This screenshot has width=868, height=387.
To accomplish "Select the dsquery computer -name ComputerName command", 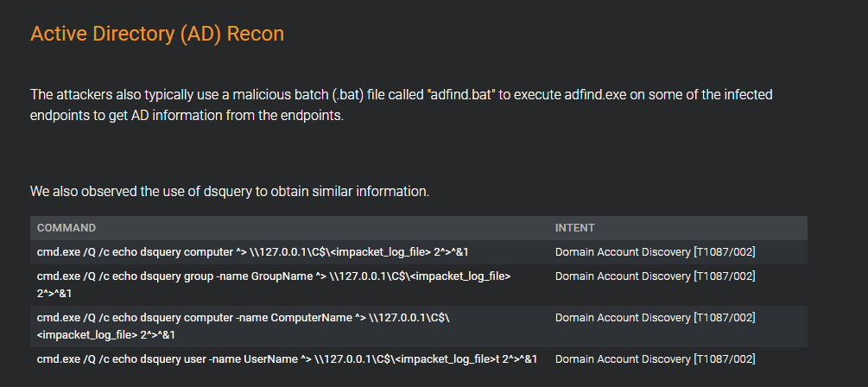I will pos(247,326).
